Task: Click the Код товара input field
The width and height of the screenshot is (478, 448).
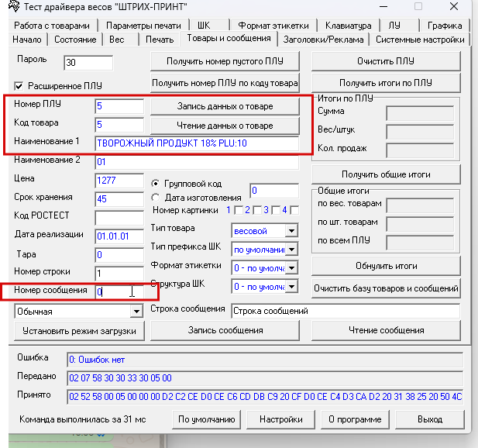Action: pyautogui.click(x=119, y=125)
